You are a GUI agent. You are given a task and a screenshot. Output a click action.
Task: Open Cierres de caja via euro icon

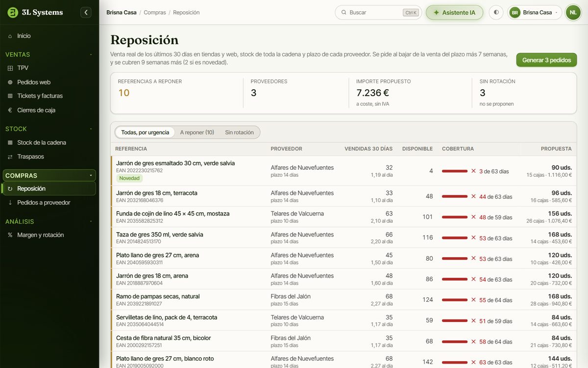click(10, 110)
